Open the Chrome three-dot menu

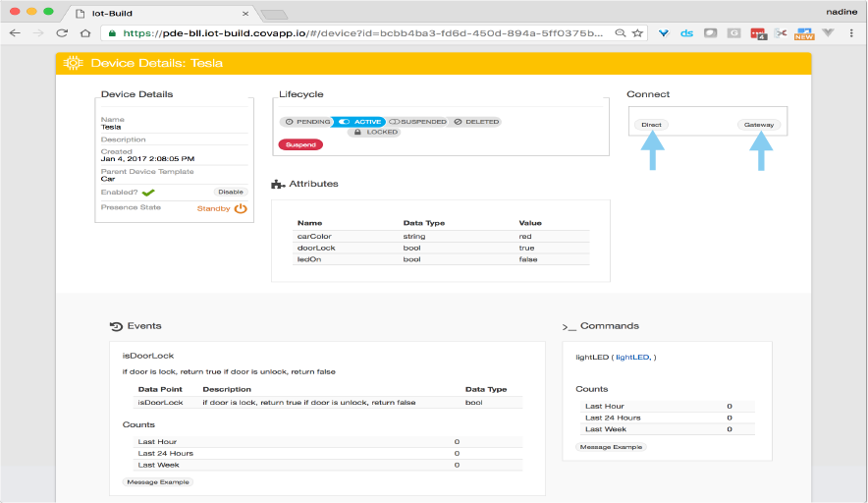(852, 32)
